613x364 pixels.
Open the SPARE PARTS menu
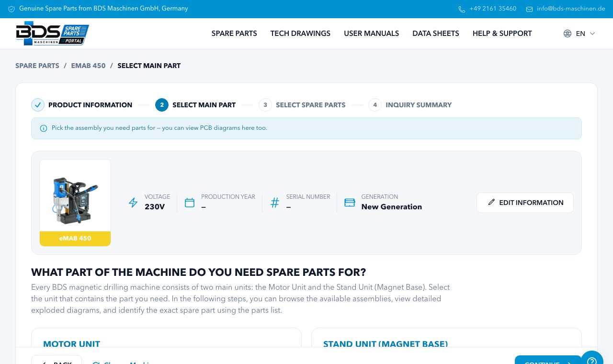234,34
